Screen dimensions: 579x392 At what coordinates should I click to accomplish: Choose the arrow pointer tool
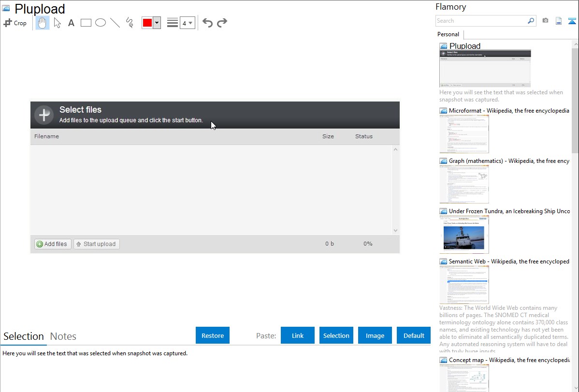(x=57, y=23)
